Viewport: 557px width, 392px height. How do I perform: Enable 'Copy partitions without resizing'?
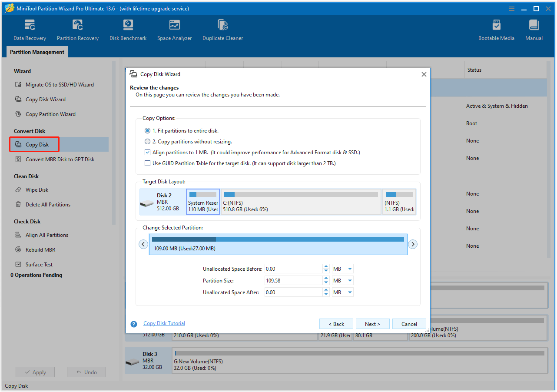click(x=147, y=141)
